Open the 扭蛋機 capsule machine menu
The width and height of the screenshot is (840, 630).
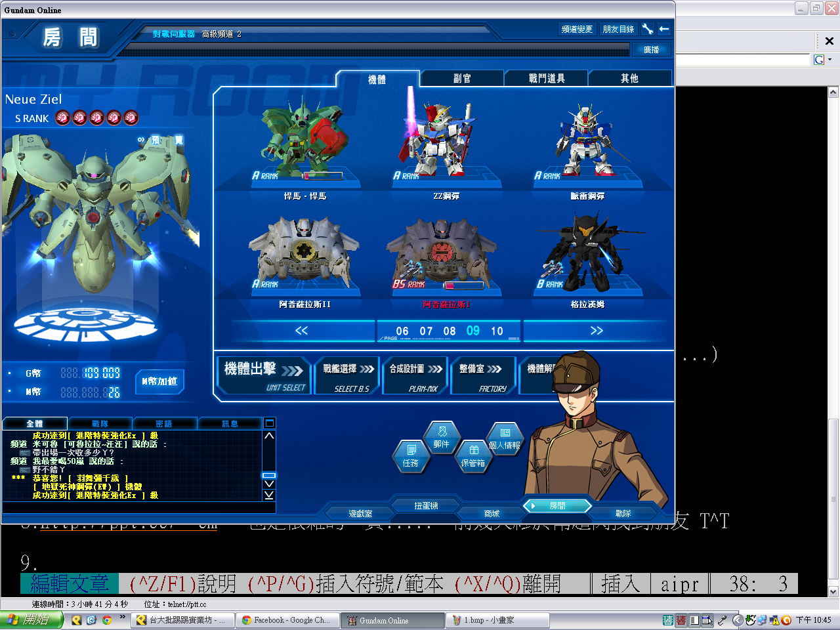pos(426,505)
